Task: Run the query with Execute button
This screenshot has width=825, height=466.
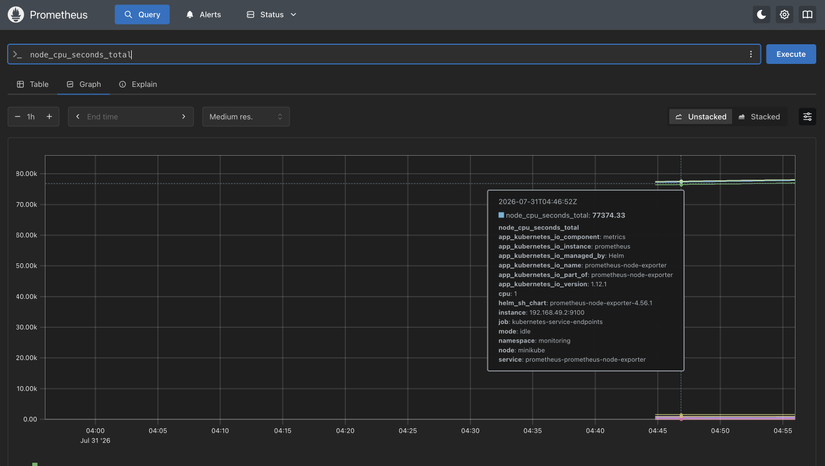Action: (x=791, y=54)
